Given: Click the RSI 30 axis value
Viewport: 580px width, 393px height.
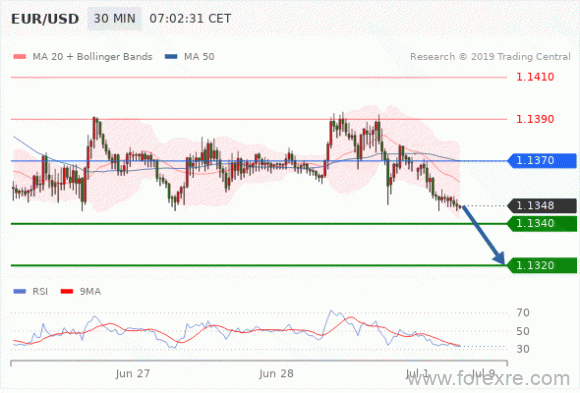Looking at the screenshot, I should coord(523,349).
